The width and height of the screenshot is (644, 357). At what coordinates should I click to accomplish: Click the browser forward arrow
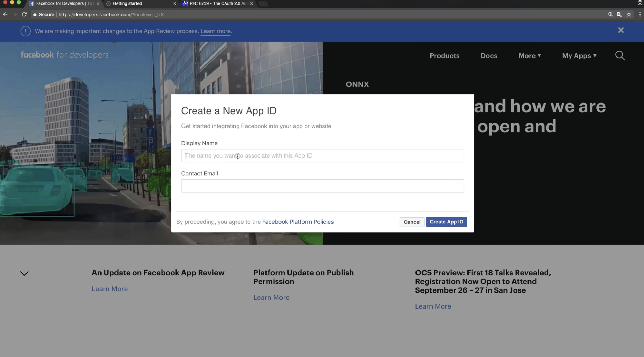click(x=15, y=14)
